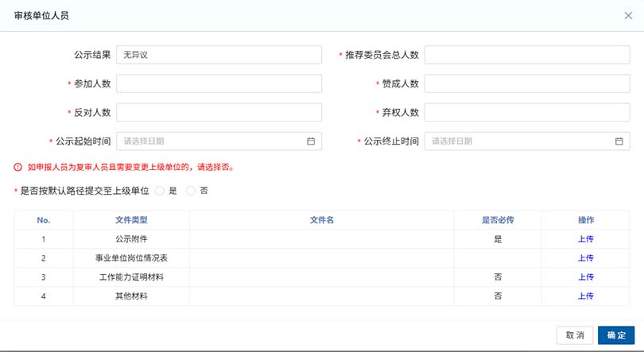Click calendar icon in 公示起始时间 field

311,141
